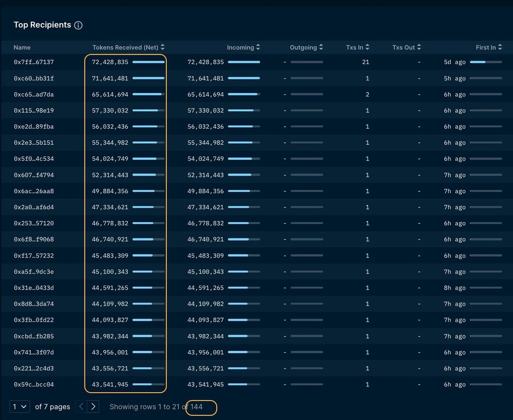The image size is (513, 420).
Task: Select address 0xa5f…9dc3e
Action: pos(34,272)
